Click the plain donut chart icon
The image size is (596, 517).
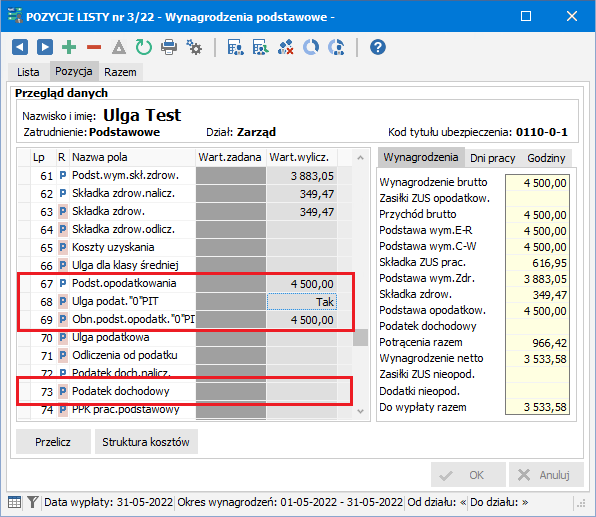[x=311, y=48]
